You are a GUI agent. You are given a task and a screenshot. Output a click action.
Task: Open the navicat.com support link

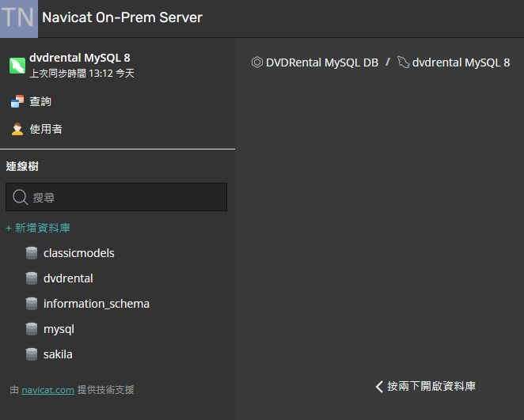(x=47, y=390)
